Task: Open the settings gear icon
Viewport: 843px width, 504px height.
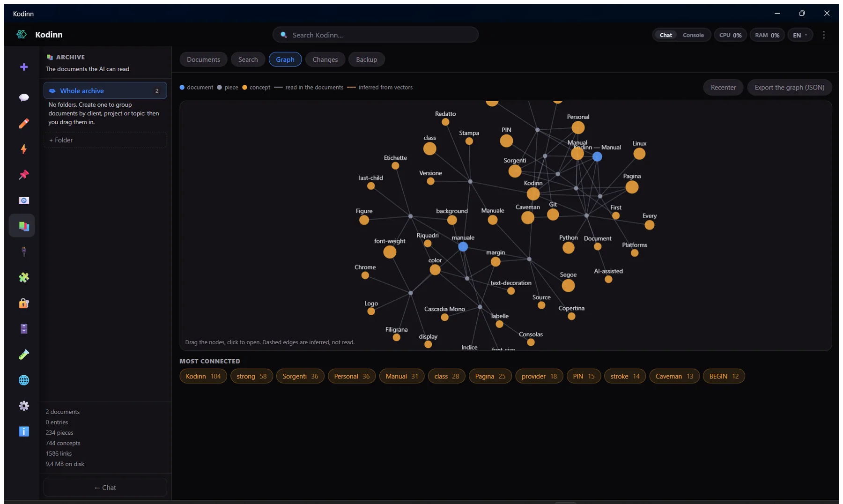Action: [24, 406]
